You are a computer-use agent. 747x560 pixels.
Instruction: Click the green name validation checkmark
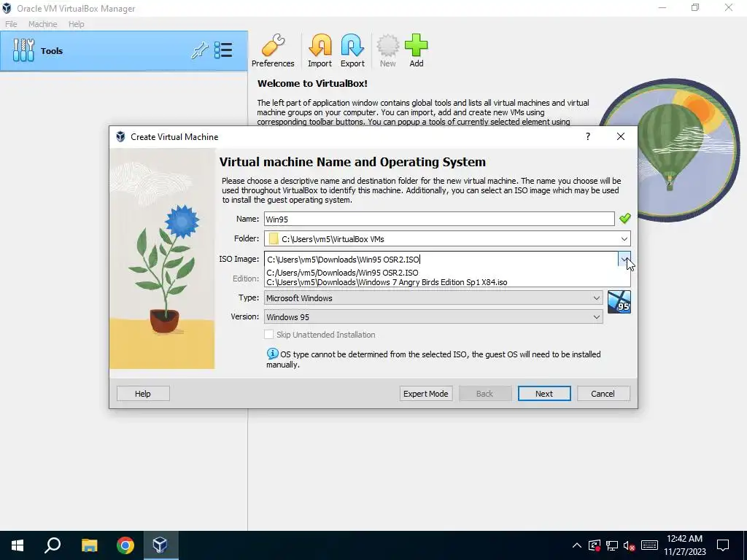pyautogui.click(x=624, y=219)
